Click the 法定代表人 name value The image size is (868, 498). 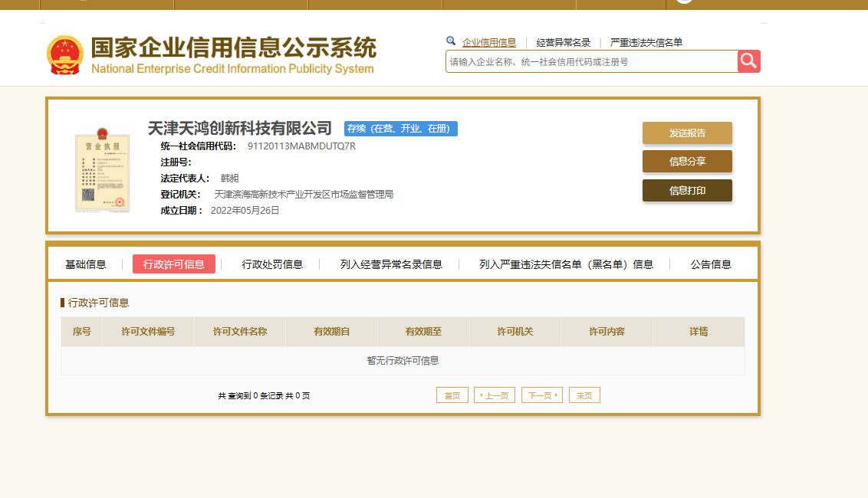230,179
